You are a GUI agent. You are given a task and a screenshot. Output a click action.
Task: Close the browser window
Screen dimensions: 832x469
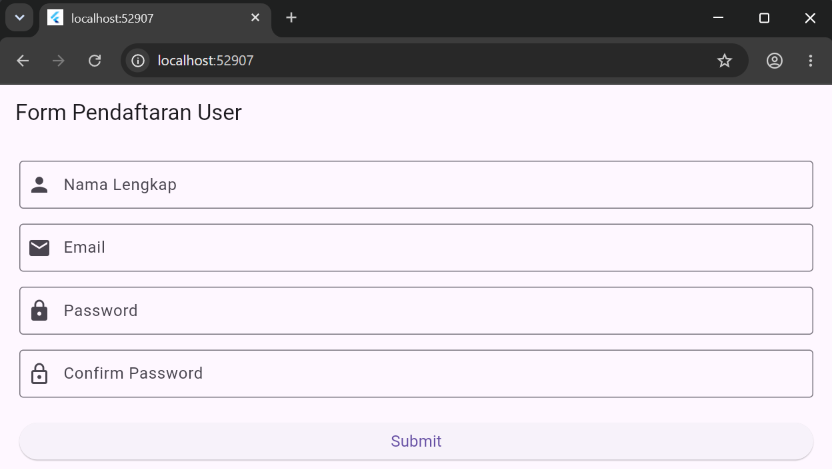coord(810,18)
